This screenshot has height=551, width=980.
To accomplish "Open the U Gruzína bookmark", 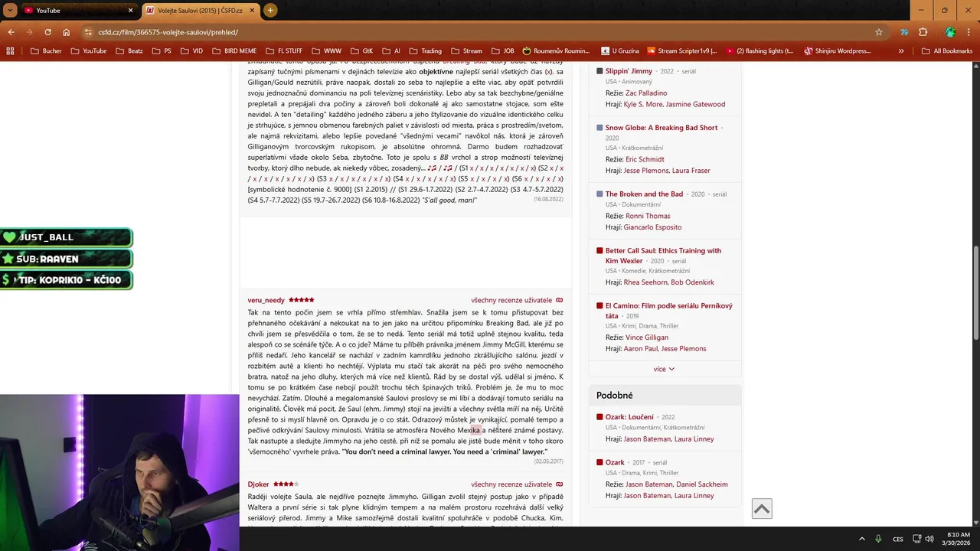I will point(619,51).
